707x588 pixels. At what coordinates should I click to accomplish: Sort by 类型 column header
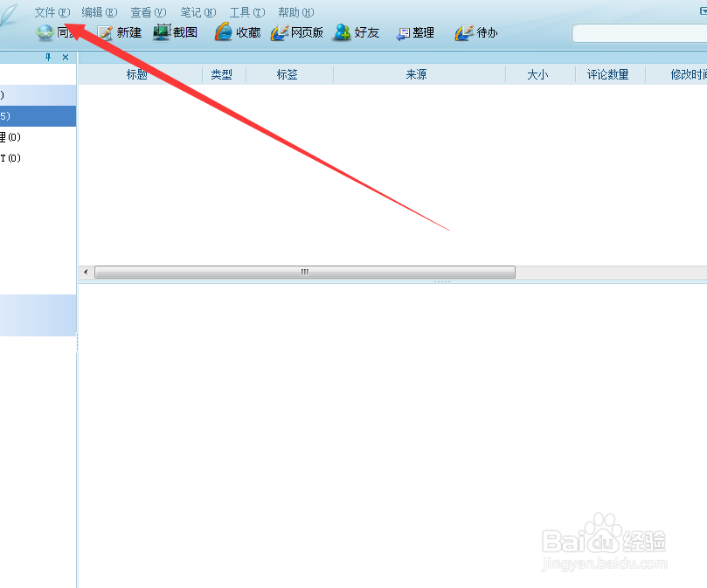point(222,74)
